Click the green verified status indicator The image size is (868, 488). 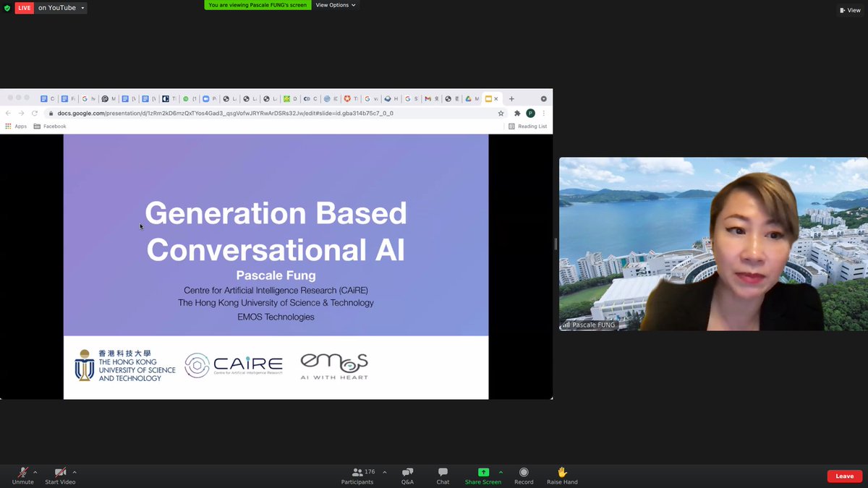(x=7, y=7)
